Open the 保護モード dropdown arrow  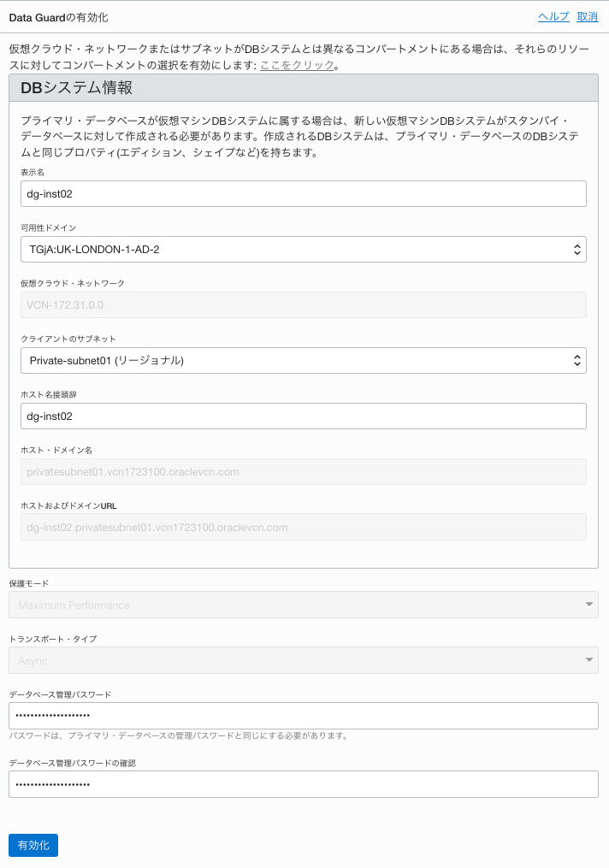[588, 605]
